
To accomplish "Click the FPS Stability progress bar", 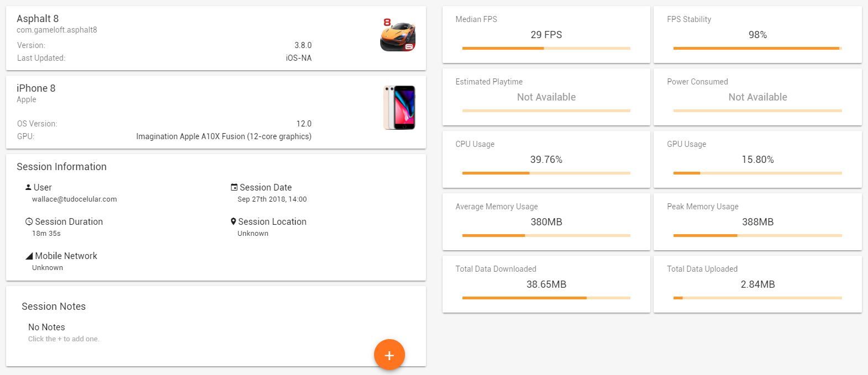I will pos(757,49).
